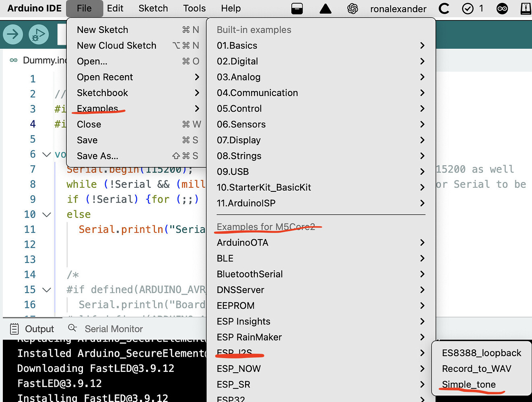Click the Arduino infinity icon beside Dummy.ino
This screenshot has height=402, width=532.
(12, 60)
